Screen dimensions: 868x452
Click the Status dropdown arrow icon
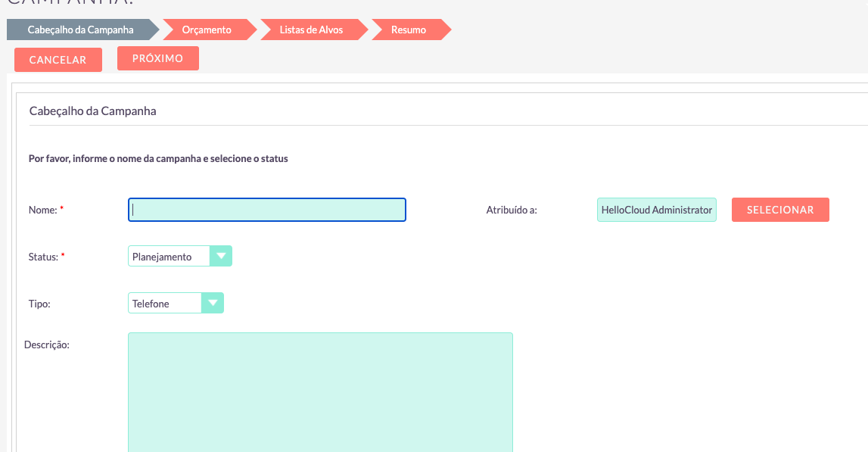(221, 257)
